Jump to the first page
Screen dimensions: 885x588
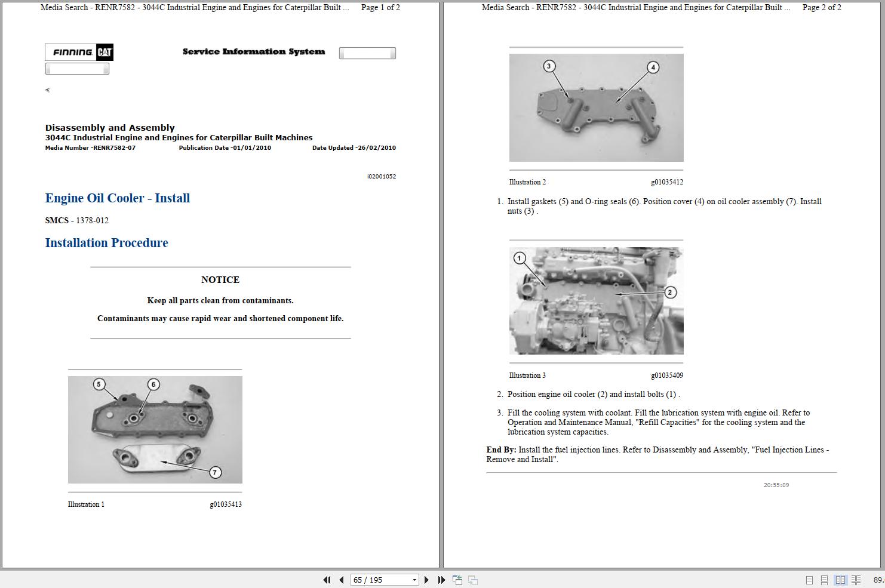(327, 580)
